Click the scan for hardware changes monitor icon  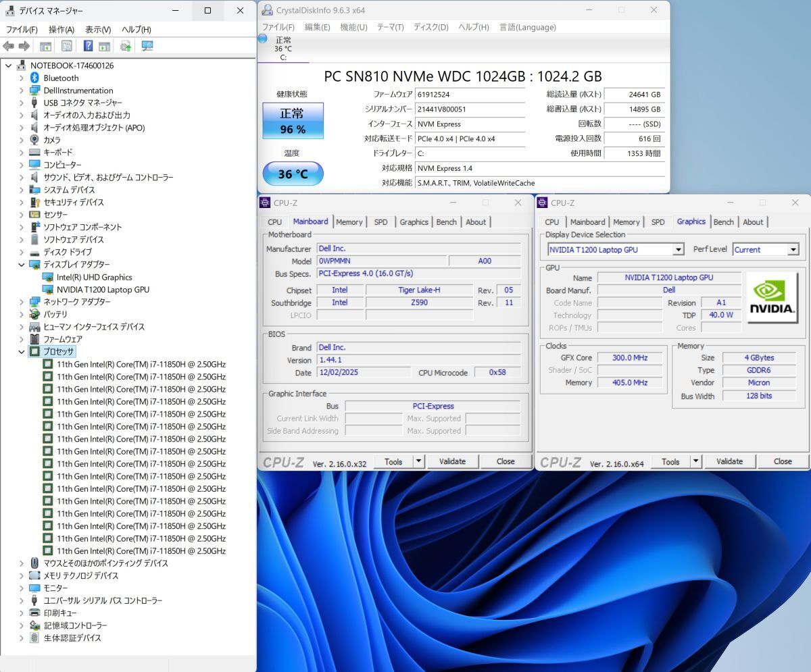(147, 46)
